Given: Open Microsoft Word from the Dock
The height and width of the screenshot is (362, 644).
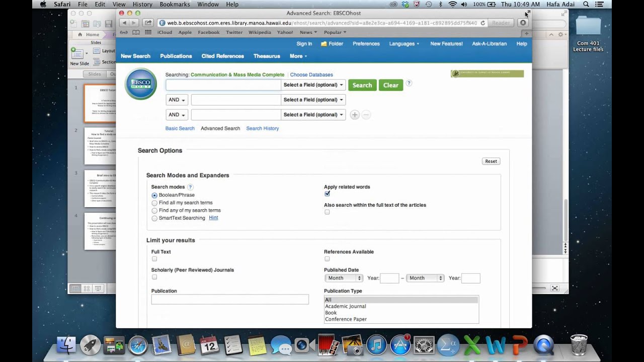Looking at the screenshot, I should pyautogui.click(x=496, y=345).
